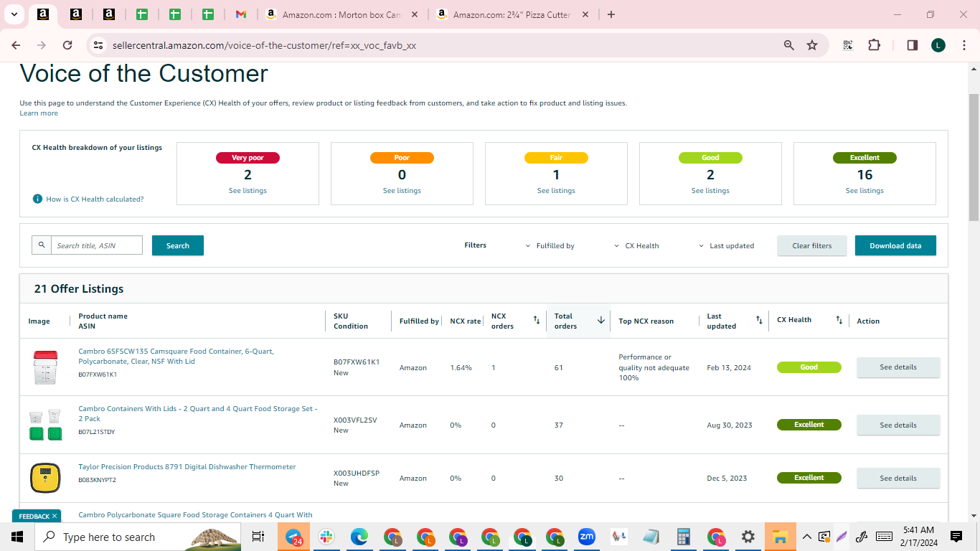
Task: Sort by the Last updated column arrows
Action: [759, 321]
